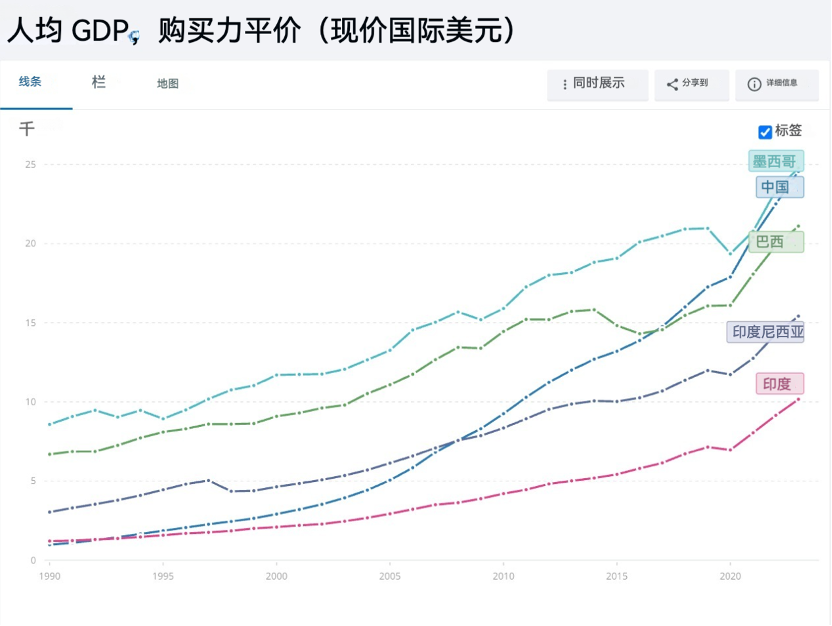Viewport: 832px width, 626px height.
Task: Open the 地图 tab
Action: 167,84
